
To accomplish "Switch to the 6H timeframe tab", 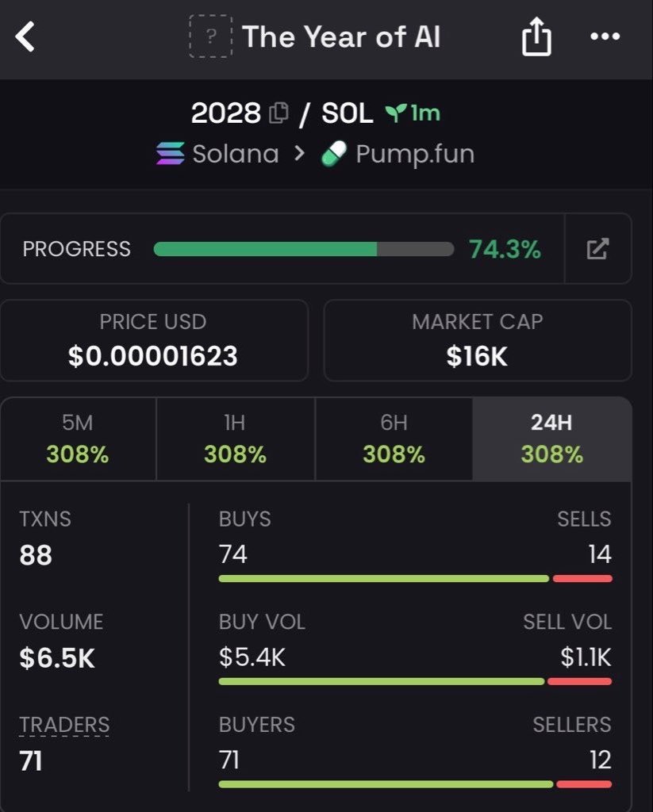I will [x=394, y=439].
